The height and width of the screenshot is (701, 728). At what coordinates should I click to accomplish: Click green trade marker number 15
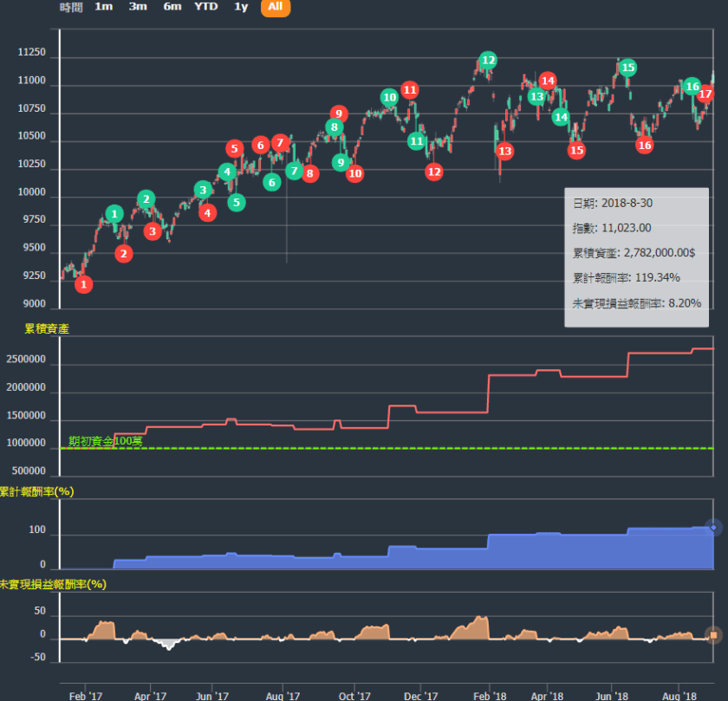627,68
